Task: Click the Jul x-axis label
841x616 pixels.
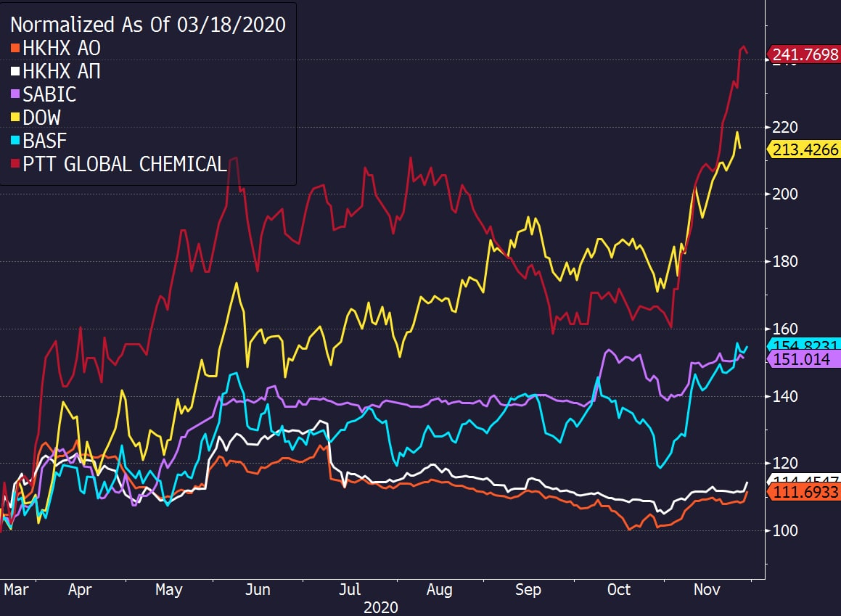Action: click(350, 590)
